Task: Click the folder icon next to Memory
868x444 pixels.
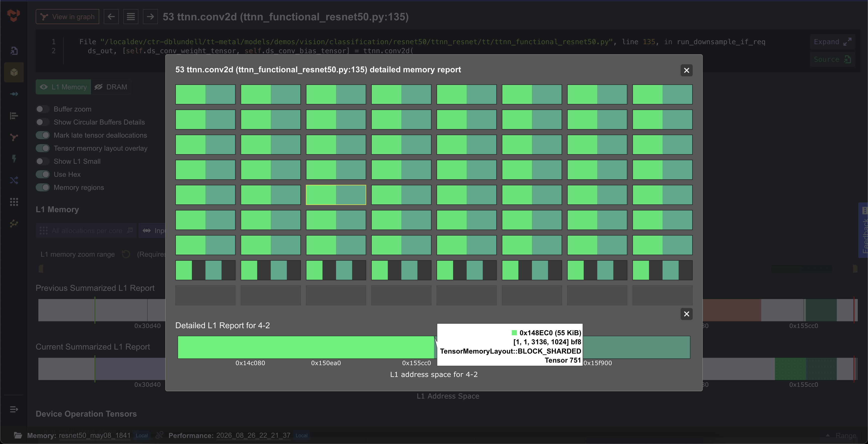Action: pyautogui.click(x=18, y=435)
